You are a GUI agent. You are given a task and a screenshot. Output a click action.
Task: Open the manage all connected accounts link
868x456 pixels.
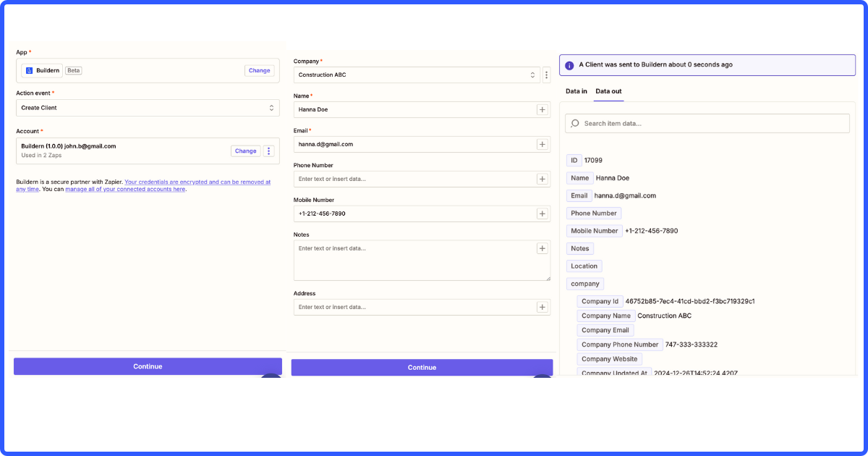pos(125,189)
